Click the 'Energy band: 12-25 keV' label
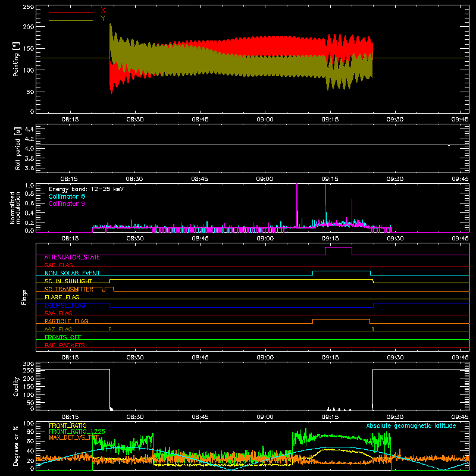Image resolution: width=476 pixels, height=476 pixels. [x=86, y=189]
